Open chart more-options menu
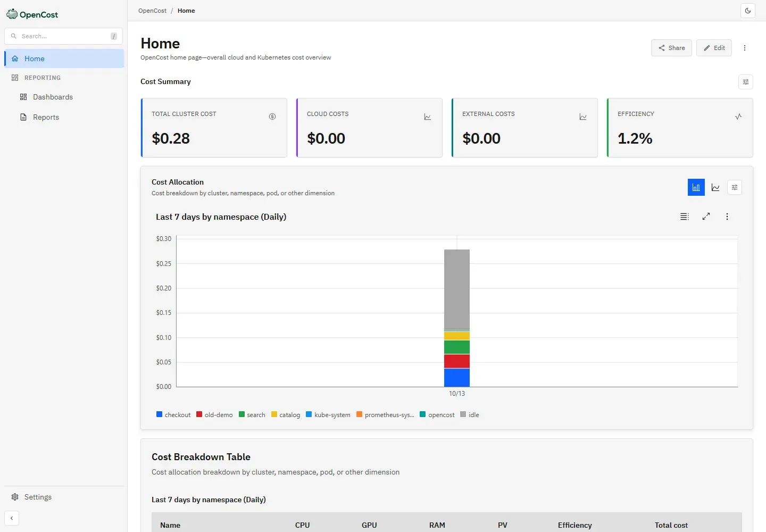Image resolution: width=766 pixels, height=532 pixels. pyautogui.click(x=727, y=217)
